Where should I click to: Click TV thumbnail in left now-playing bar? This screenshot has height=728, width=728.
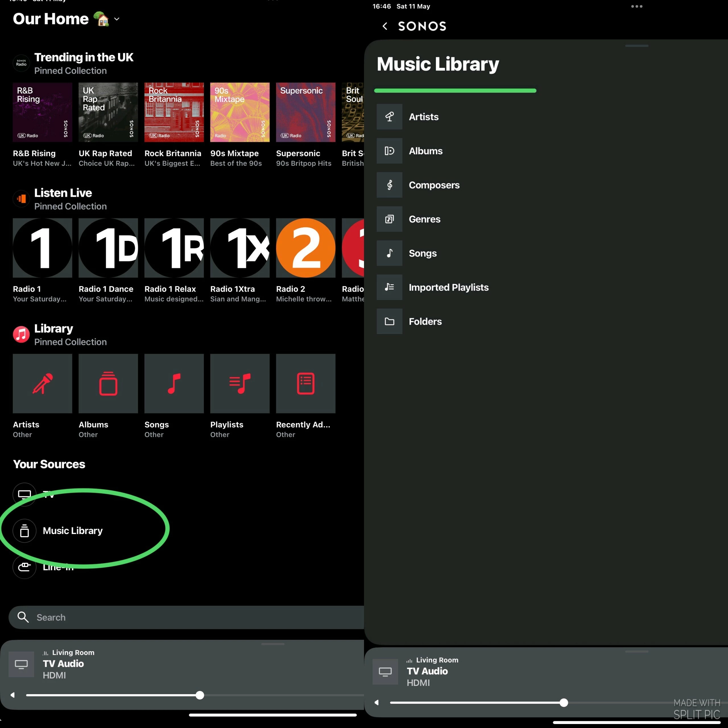(22, 664)
